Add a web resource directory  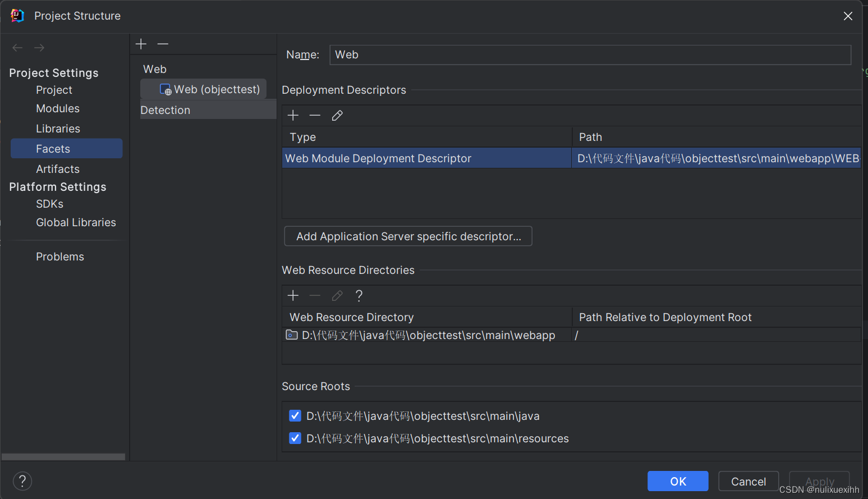tap(293, 296)
